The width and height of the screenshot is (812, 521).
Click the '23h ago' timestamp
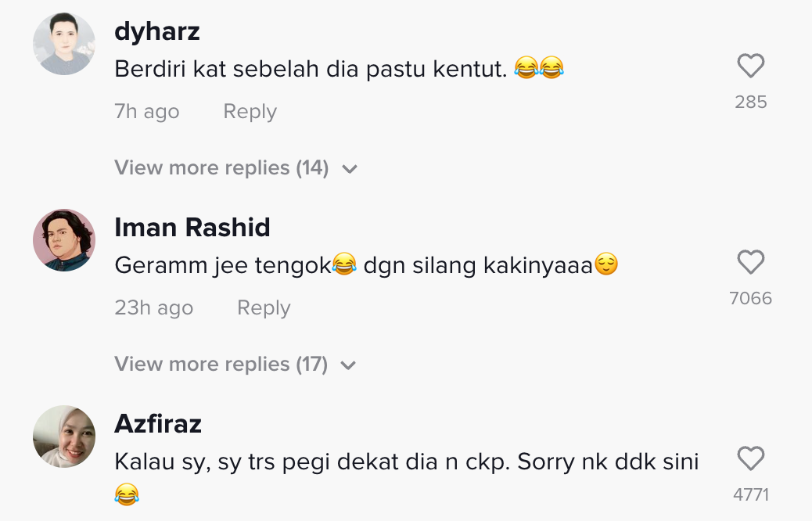coord(154,308)
